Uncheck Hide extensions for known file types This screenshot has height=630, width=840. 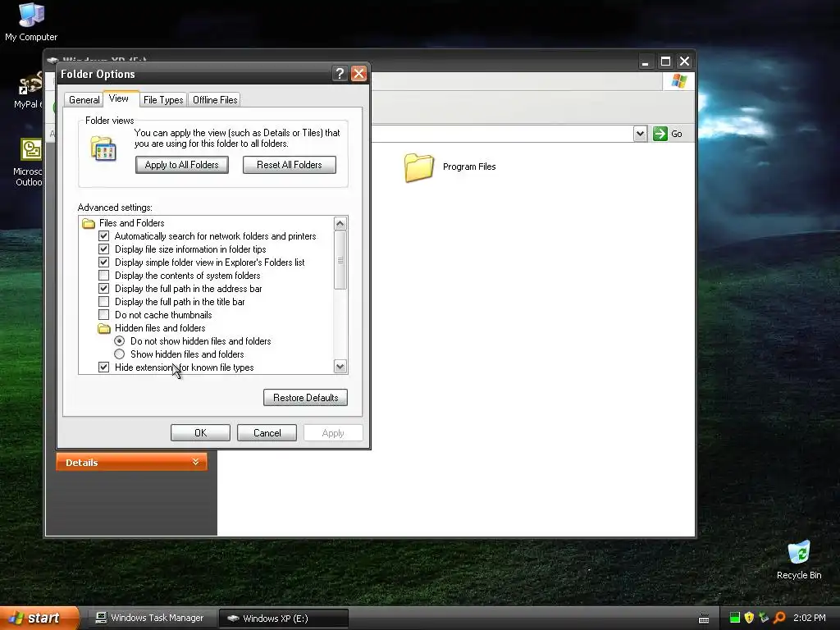(104, 367)
